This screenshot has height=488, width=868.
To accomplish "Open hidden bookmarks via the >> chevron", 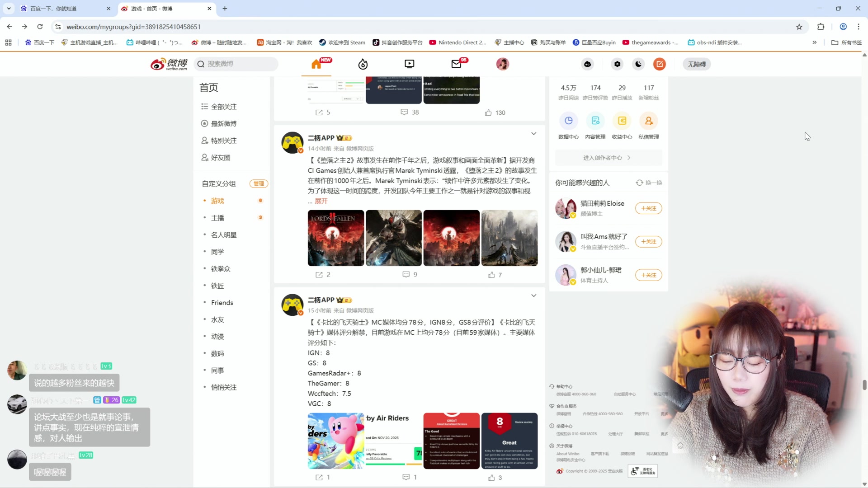I will [x=815, y=42].
